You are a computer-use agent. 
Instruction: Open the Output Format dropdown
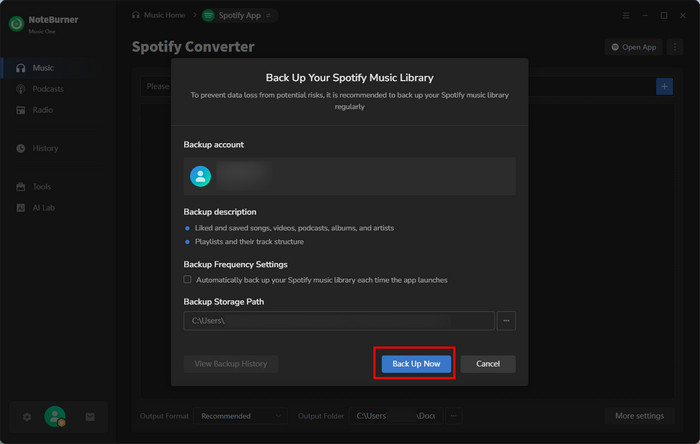(x=241, y=416)
